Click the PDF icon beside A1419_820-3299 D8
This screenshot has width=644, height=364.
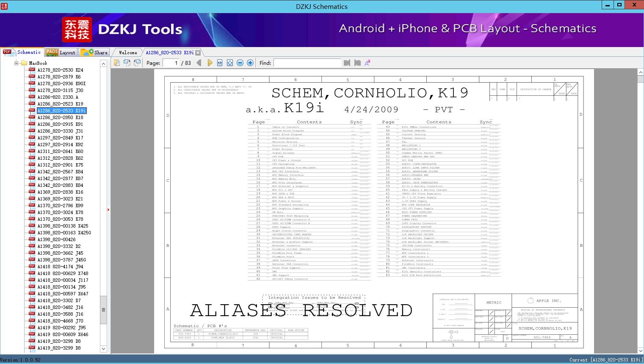point(32,348)
